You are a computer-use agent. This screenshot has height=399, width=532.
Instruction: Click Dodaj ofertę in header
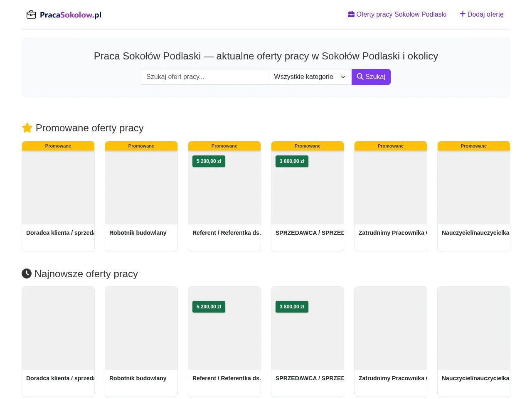click(x=482, y=14)
